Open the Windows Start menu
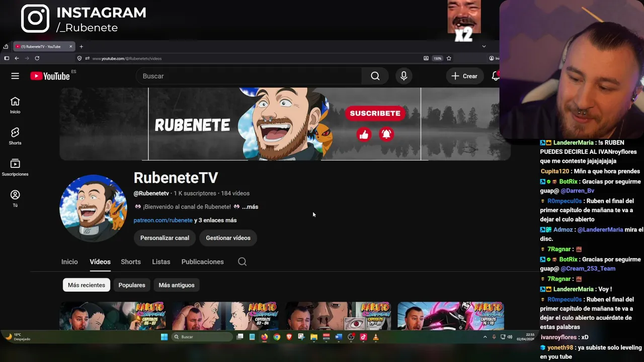Viewport: 644px width, 362px height. point(164,337)
